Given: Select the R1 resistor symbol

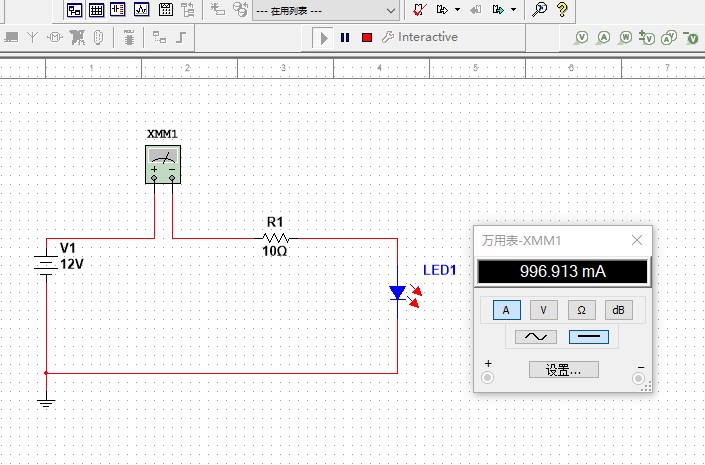Looking at the screenshot, I should point(276,238).
